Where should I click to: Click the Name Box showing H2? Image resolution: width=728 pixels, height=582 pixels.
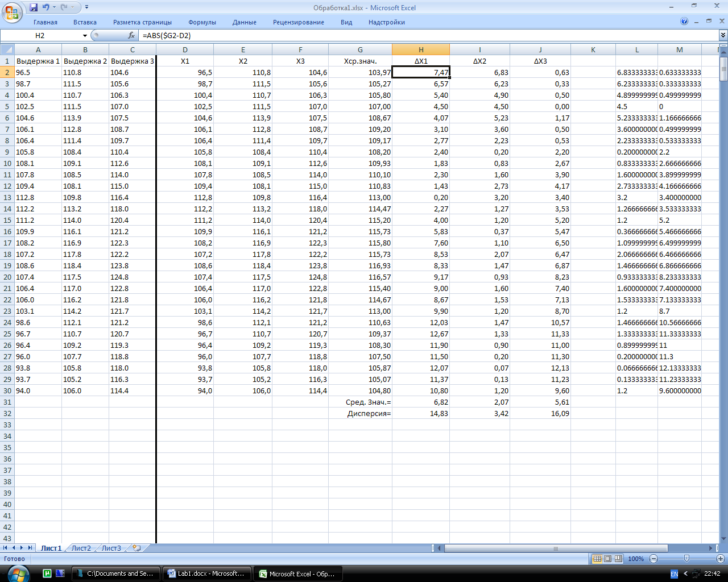[x=40, y=35]
